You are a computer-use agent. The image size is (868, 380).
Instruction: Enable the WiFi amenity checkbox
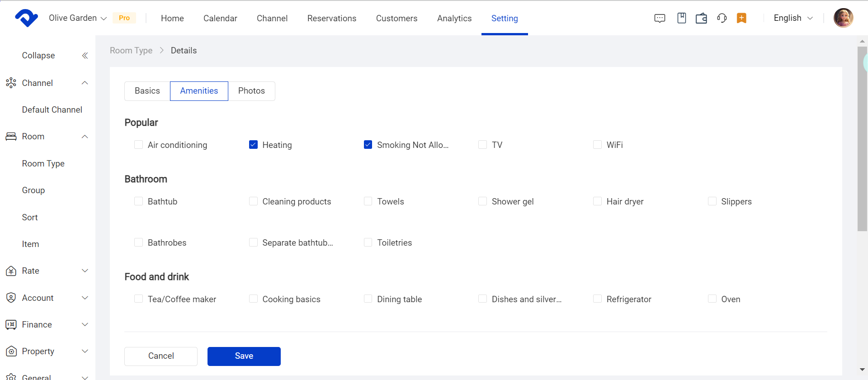[597, 145]
